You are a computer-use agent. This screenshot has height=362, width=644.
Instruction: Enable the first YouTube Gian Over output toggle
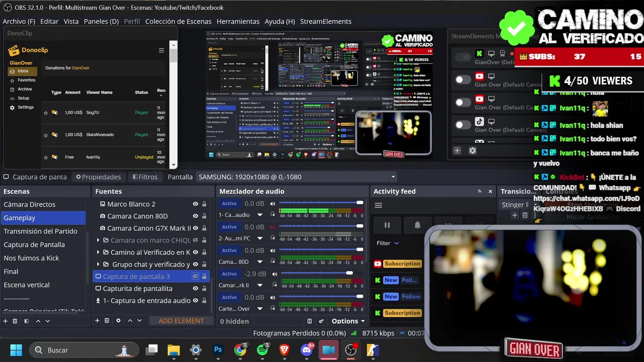(463, 79)
